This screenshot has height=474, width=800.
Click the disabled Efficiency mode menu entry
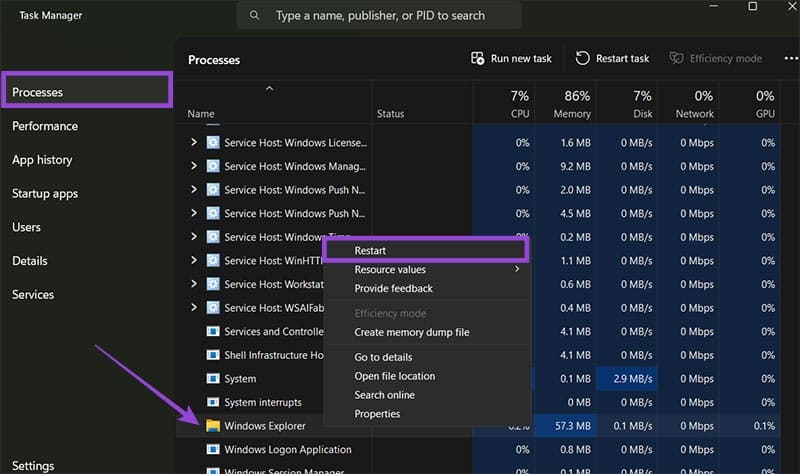click(427, 313)
